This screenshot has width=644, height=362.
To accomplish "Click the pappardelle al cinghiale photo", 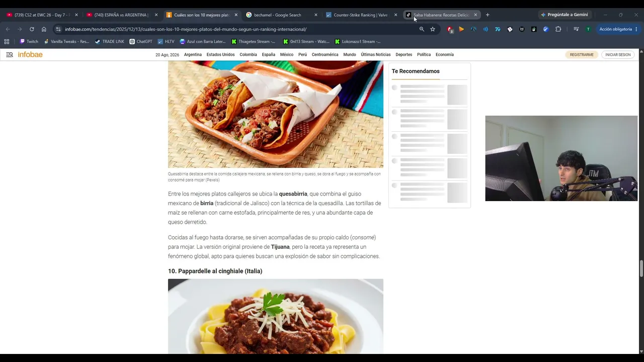I will tap(276, 316).
